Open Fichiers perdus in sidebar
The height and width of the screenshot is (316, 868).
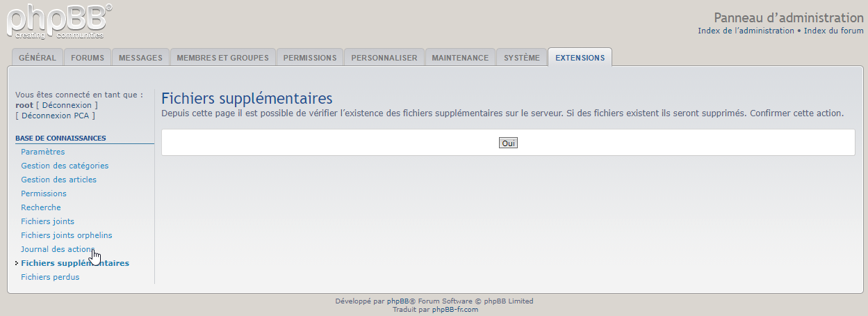(x=50, y=277)
